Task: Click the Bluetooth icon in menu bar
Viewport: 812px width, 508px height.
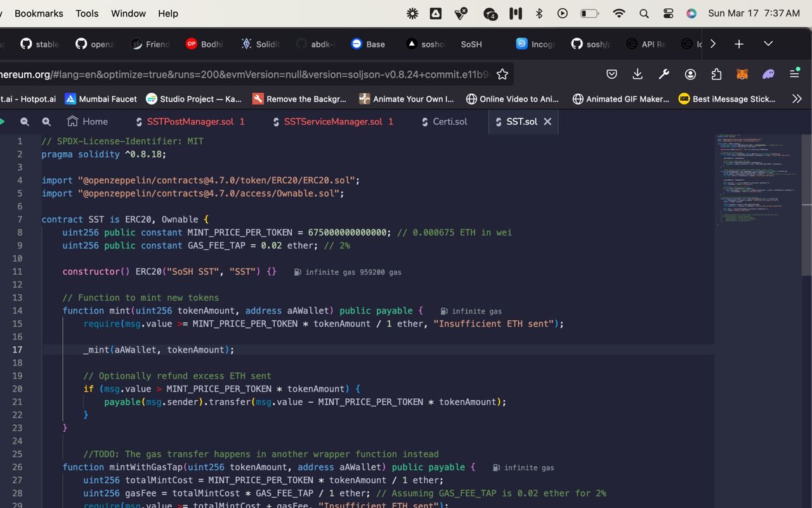Action: [539, 13]
